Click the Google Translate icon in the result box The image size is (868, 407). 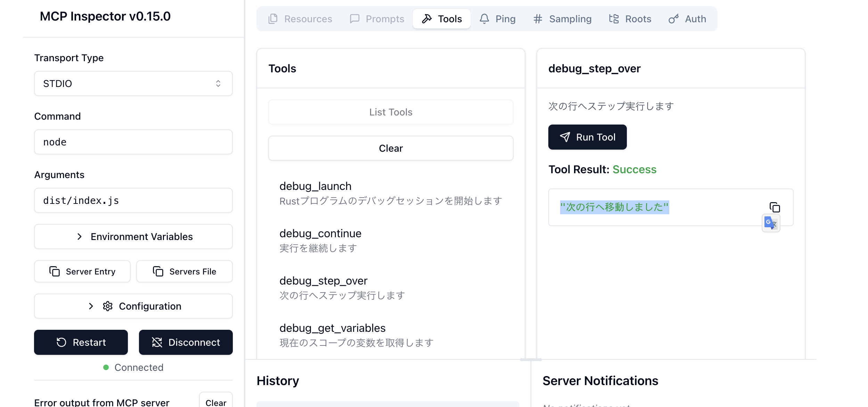pos(771,223)
